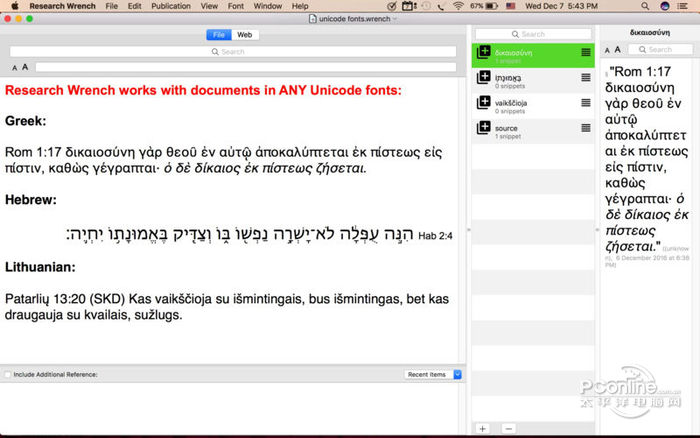Click the Rom 1:17 snippet text
This screenshot has height=438, width=700.
646,159
